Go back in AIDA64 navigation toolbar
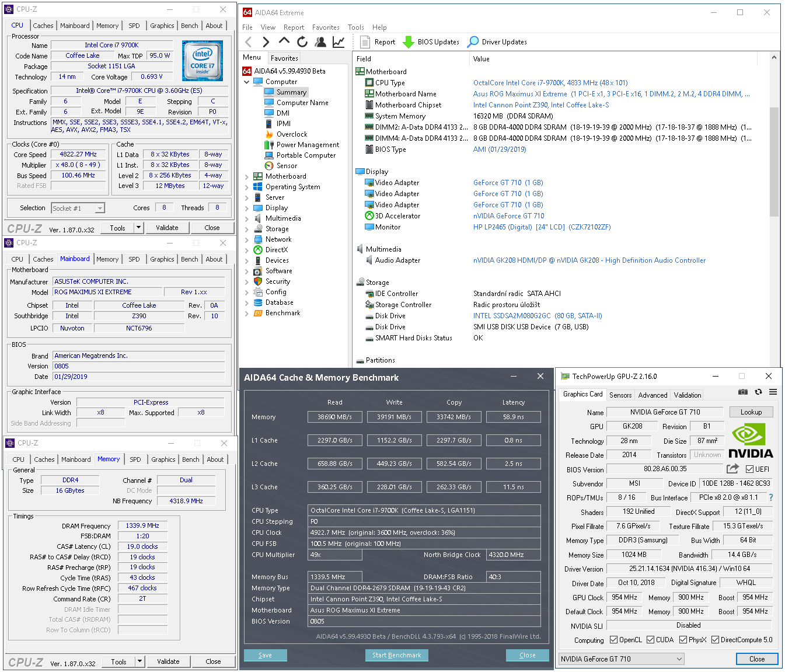785x672 pixels. [x=249, y=42]
